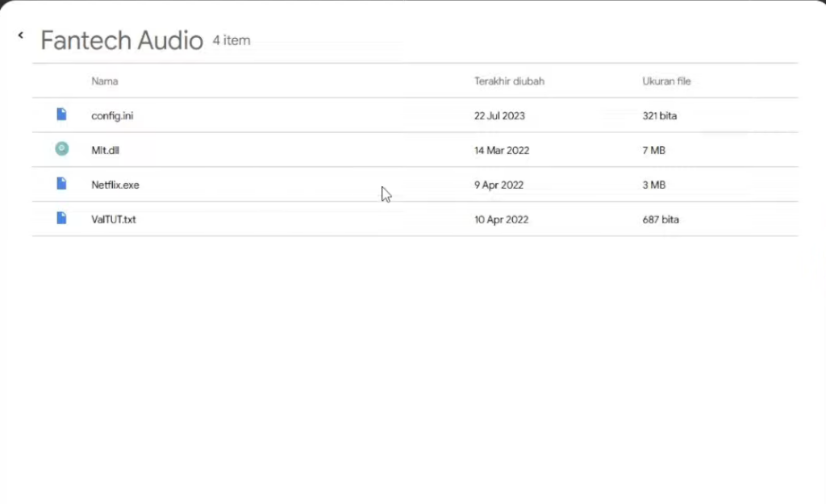Click the 4 item count label

(x=232, y=40)
